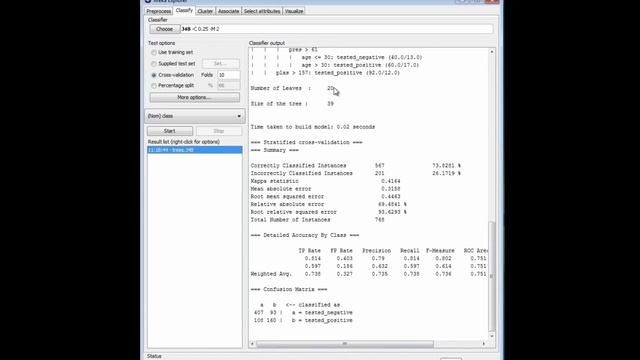Click the 'Confusion Matrix' heading
640x360 pixels.
pos(289,289)
